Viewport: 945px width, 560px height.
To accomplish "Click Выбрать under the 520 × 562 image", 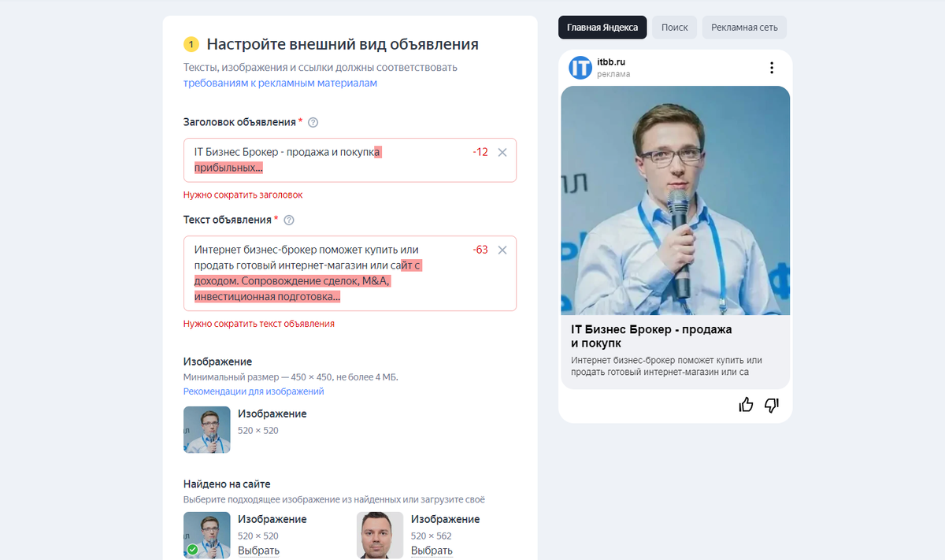I will tap(432, 551).
